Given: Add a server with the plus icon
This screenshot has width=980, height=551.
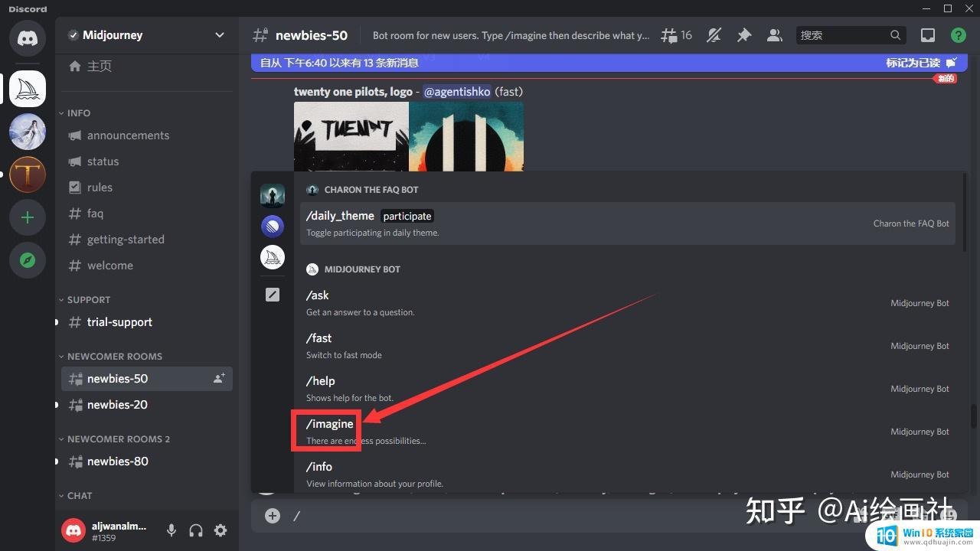Looking at the screenshot, I should 28,217.
